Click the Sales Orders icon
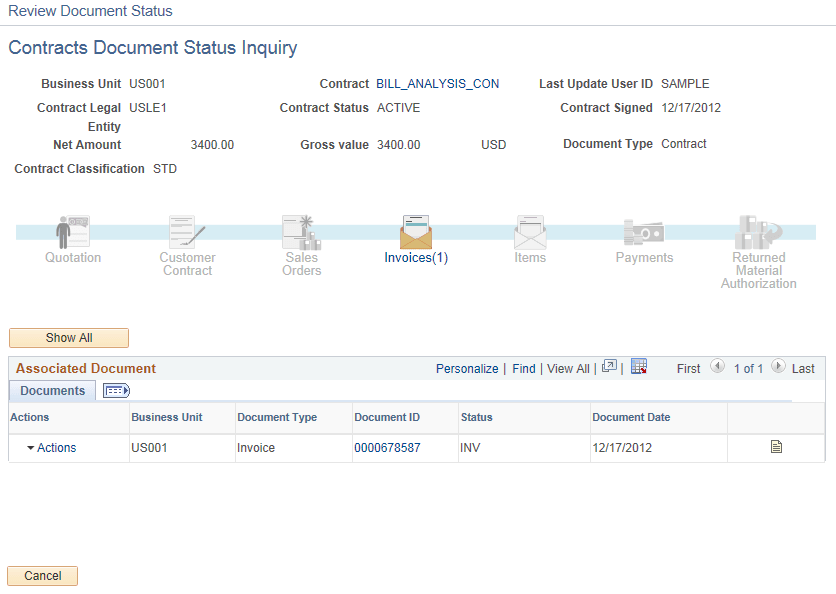The width and height of the screenshot is (836, 594). click(x=301, y=232)
